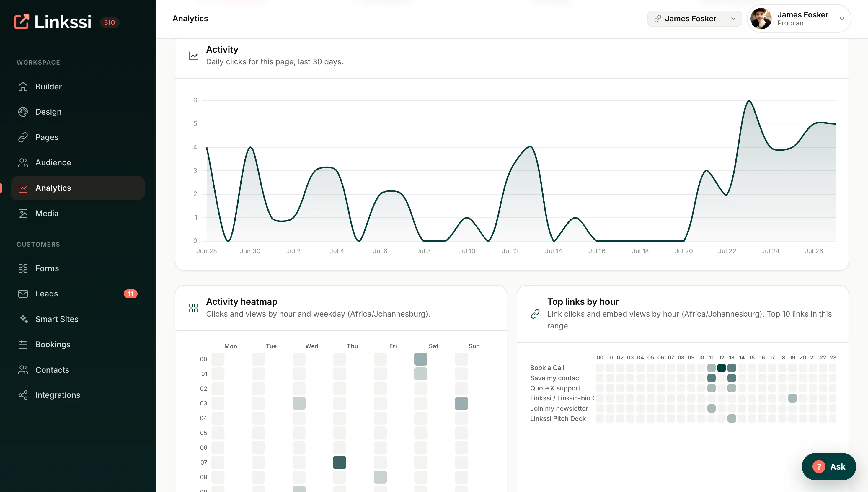This screenshot has width=868, height=492.
Task: Expand the Pro plan account menu chevron
Action: click(842, 19)
